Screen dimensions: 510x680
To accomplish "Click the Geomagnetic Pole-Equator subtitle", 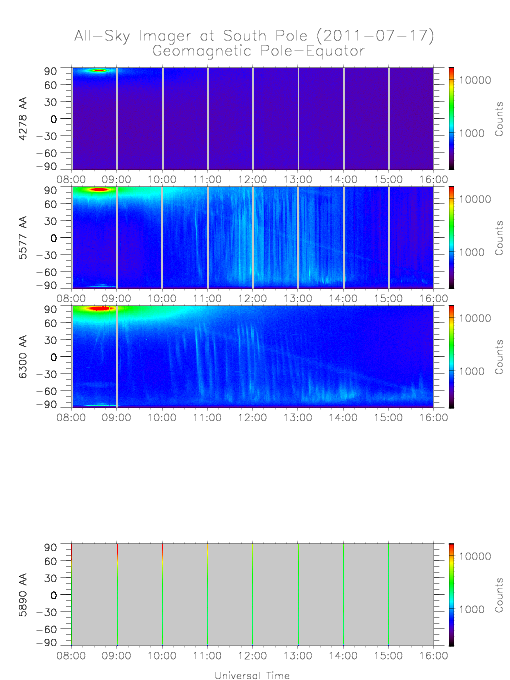I will [x=258, y=51].
